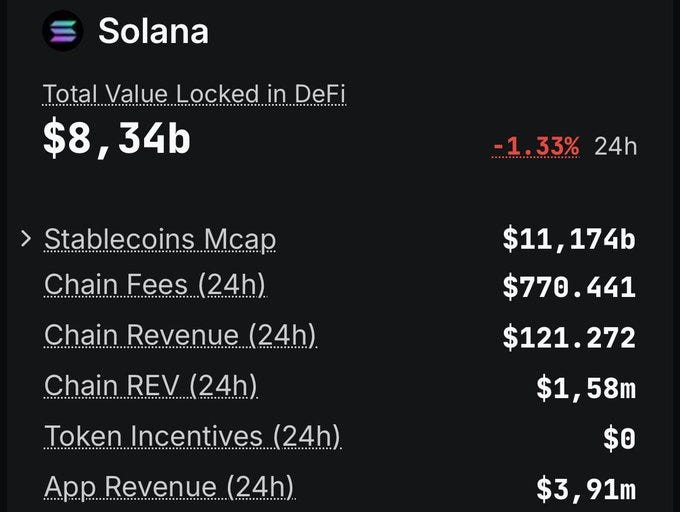
Task: Click the -1.33% change percentage
Action: pyautogui.click(x=536, y=146)
